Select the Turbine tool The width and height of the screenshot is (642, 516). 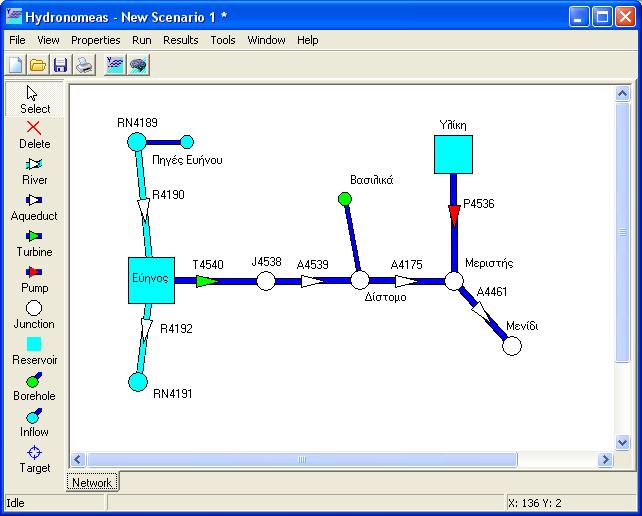coord(34,243)
